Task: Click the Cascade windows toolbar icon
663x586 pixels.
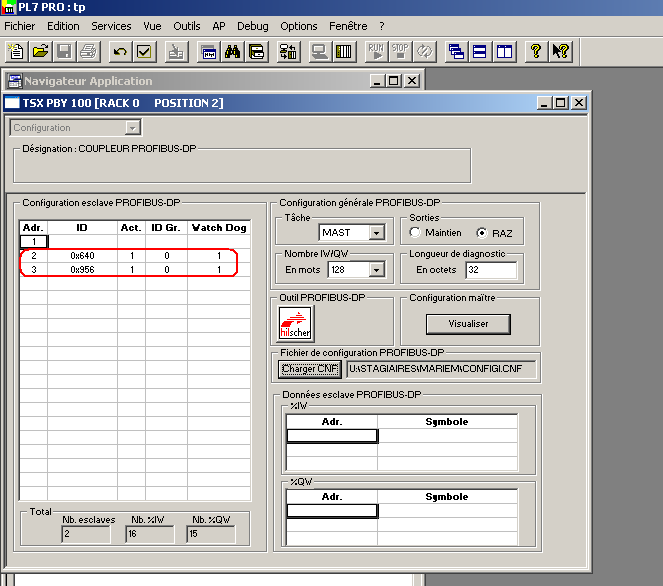Action: [456, 52]
